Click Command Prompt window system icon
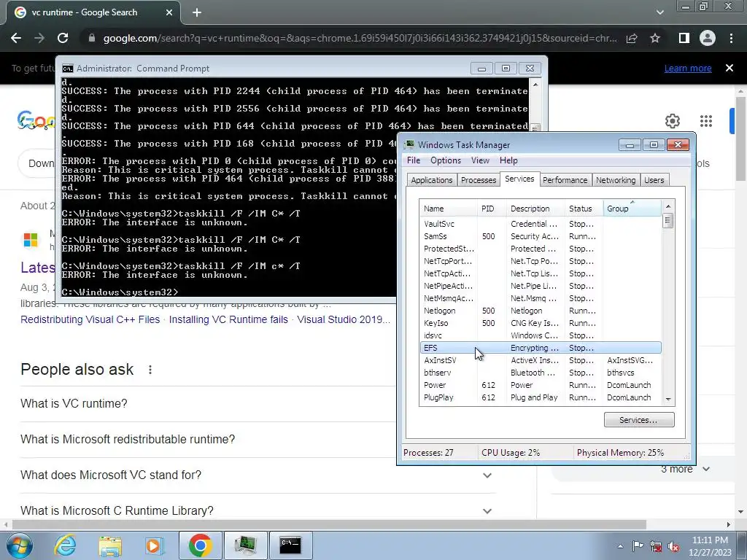 pyautogui.click(x=68, y=69)
